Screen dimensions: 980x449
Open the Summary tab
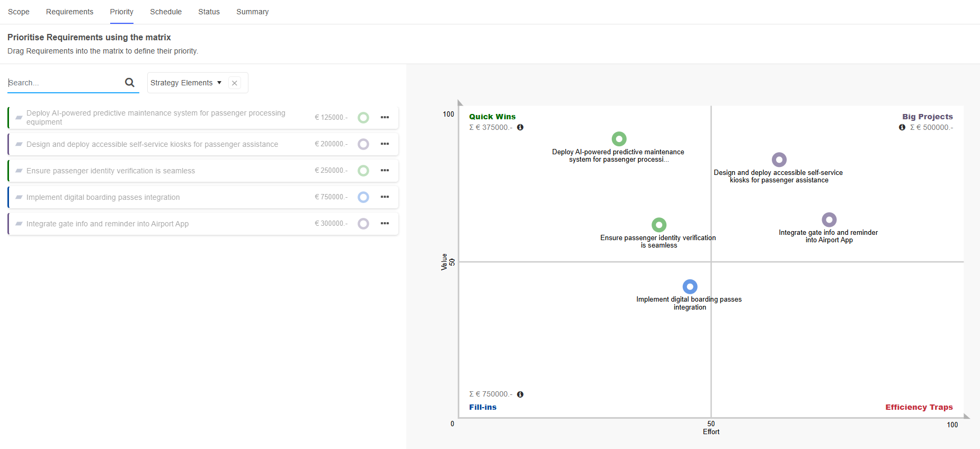(252, 12)
